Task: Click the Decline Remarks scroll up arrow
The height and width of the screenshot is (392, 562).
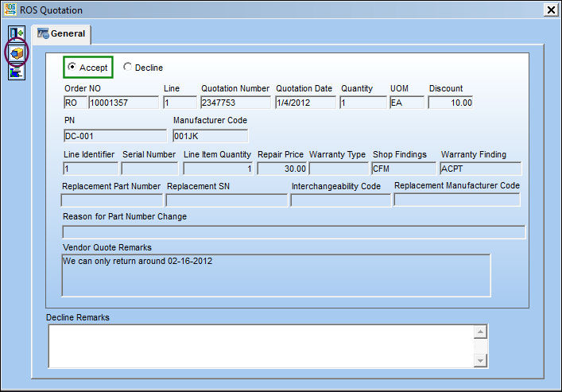Action: (480, 332)
